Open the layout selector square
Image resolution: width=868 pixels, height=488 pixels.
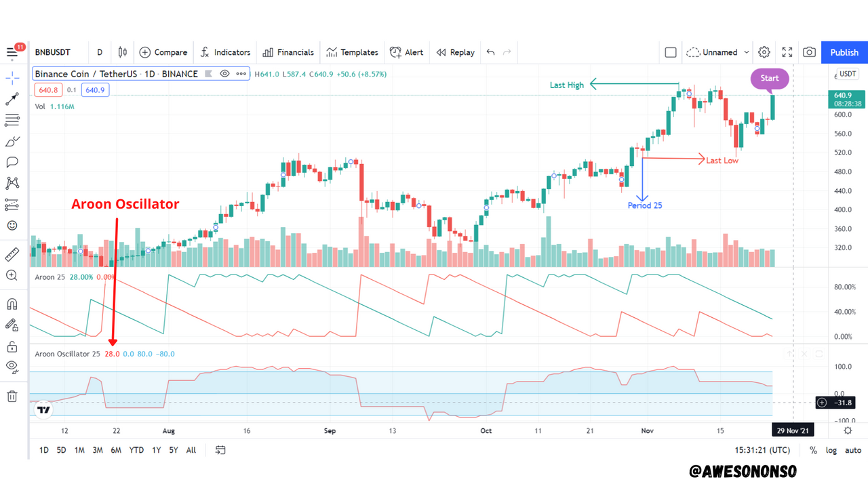click(x=671, y=52)
